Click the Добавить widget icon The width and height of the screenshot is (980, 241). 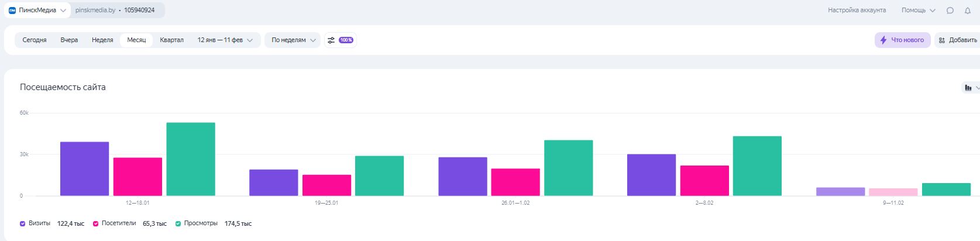(x=941, y=40)
